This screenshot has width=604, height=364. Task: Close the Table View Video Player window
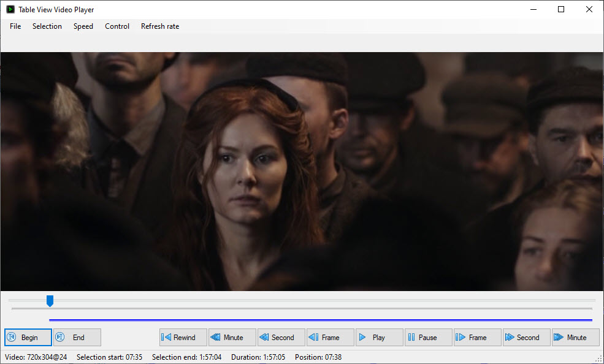tap(589, 10)
